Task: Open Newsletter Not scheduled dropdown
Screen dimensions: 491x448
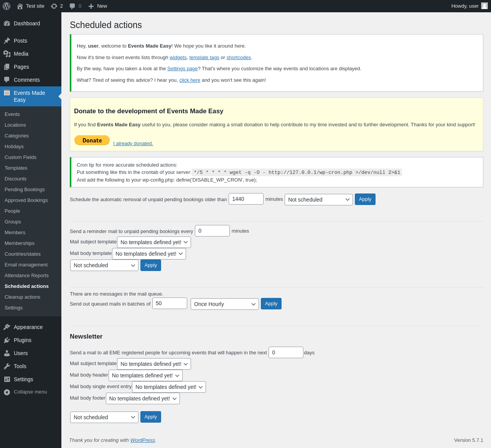Action: [104, 417]
